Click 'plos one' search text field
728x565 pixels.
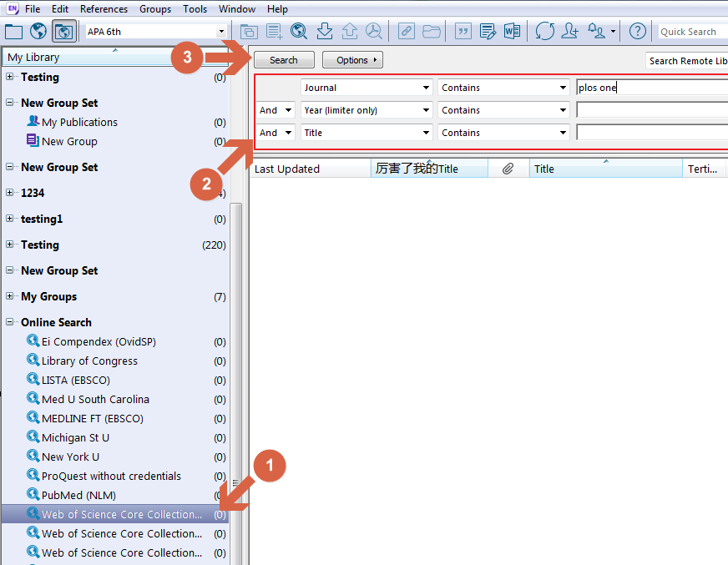click(x=652, y=88)
